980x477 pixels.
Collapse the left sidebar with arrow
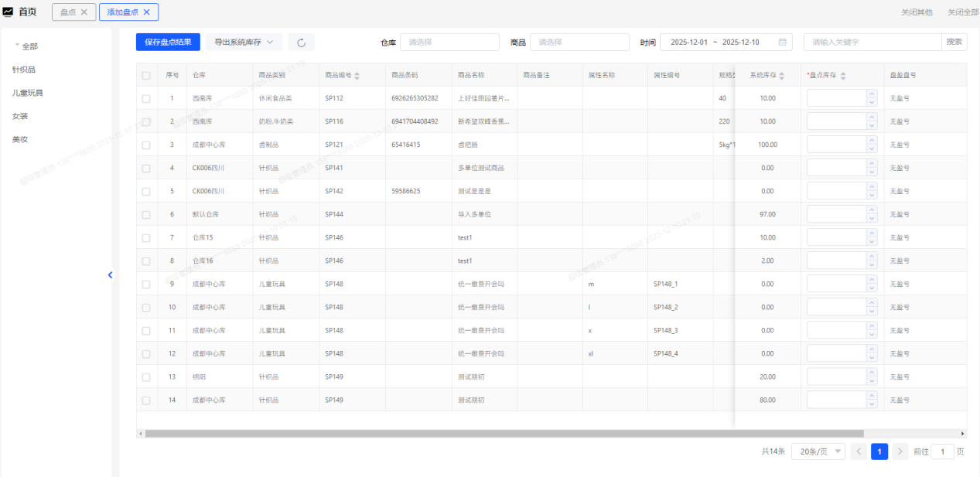tap(110, 274)
